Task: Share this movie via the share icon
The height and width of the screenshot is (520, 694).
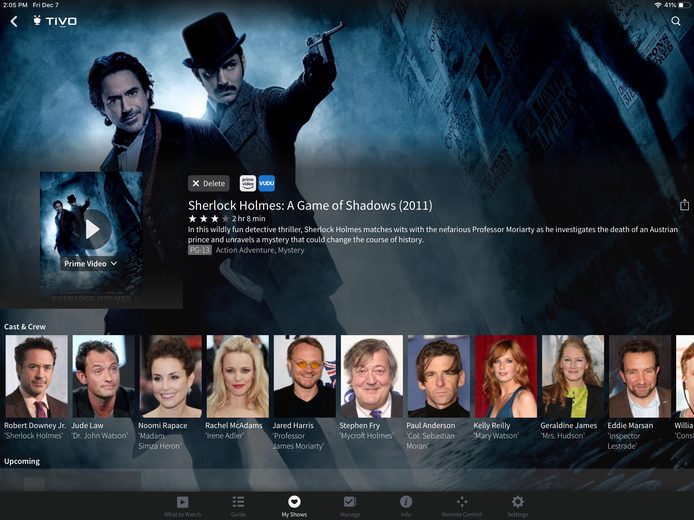Action: click(x=684, y=204)
